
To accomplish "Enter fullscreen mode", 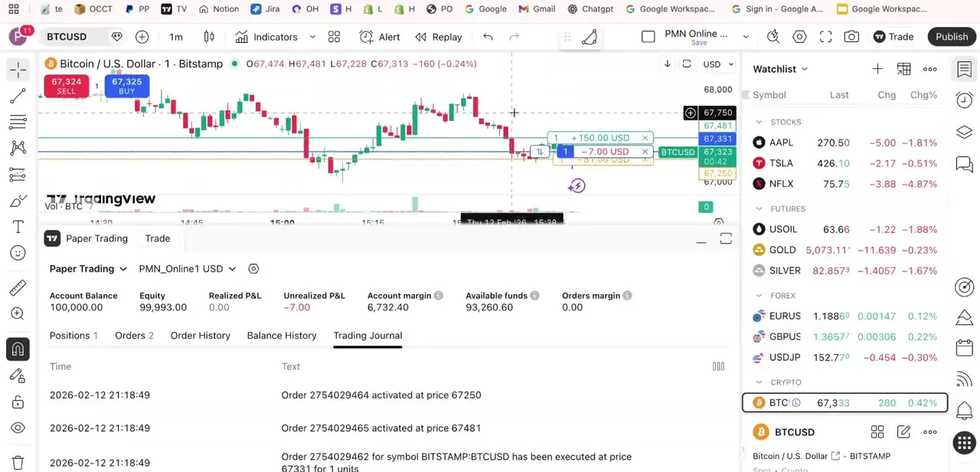I will [825, 37].
